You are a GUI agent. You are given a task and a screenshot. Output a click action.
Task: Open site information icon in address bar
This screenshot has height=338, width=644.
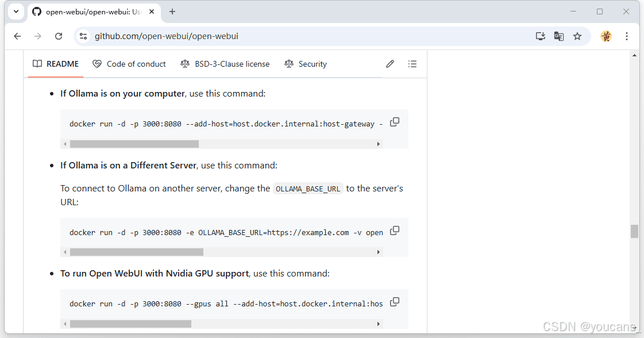click(x=83, y=36)
